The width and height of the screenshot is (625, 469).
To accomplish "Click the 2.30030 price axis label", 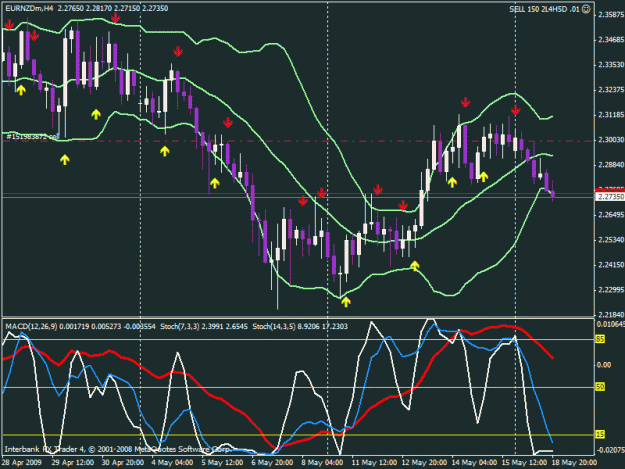I will (611, 139).
